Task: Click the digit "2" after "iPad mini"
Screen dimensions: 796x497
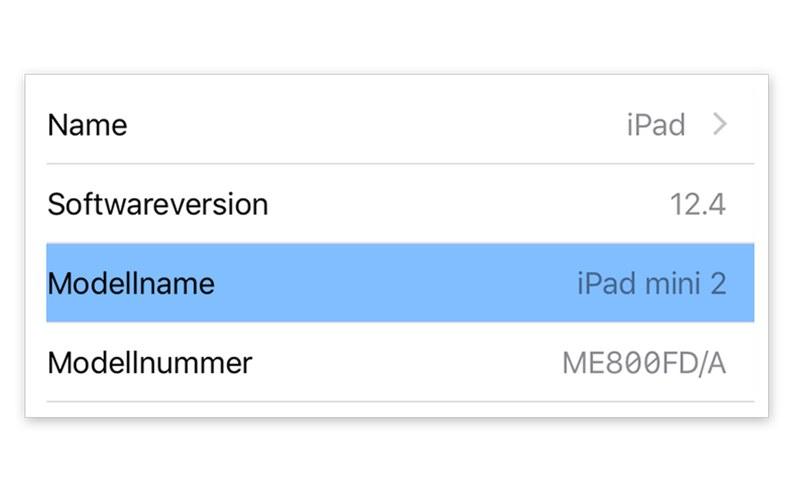Action: pyautogui.click(x=717, y=284)
